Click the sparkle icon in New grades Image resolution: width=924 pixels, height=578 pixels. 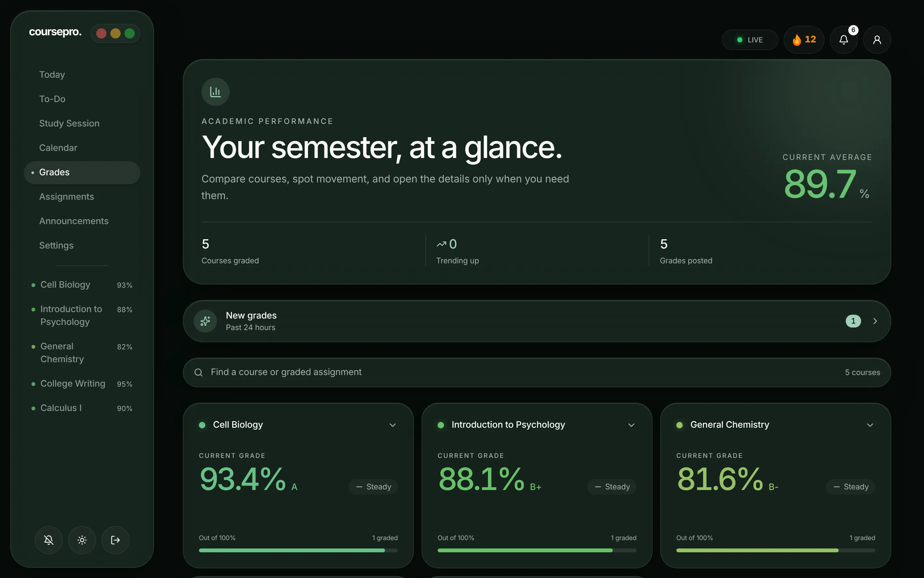tap(205, 321)
